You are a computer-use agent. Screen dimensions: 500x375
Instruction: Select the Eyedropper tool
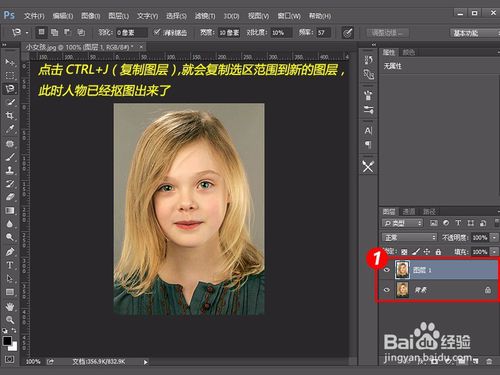pos(10,129)
